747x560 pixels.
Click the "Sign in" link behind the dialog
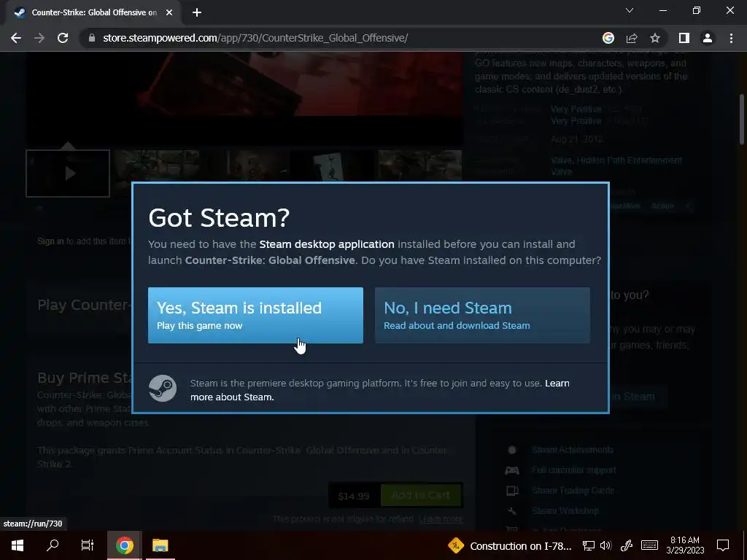tap(50, 241)
